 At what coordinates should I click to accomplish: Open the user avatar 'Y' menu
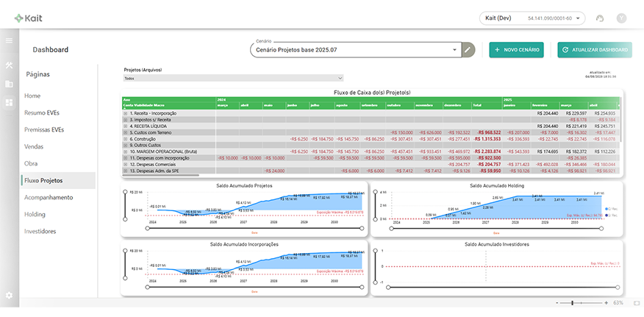[x=621, y=18]
